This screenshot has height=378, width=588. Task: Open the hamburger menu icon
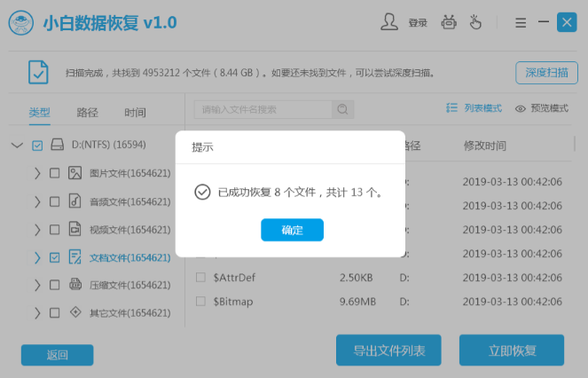coord(521,22)
